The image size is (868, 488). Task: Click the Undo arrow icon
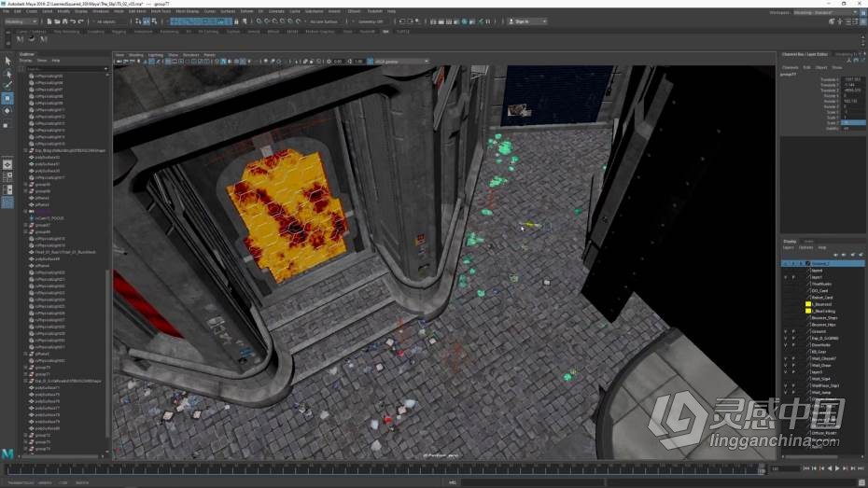[x=73, y=21]
